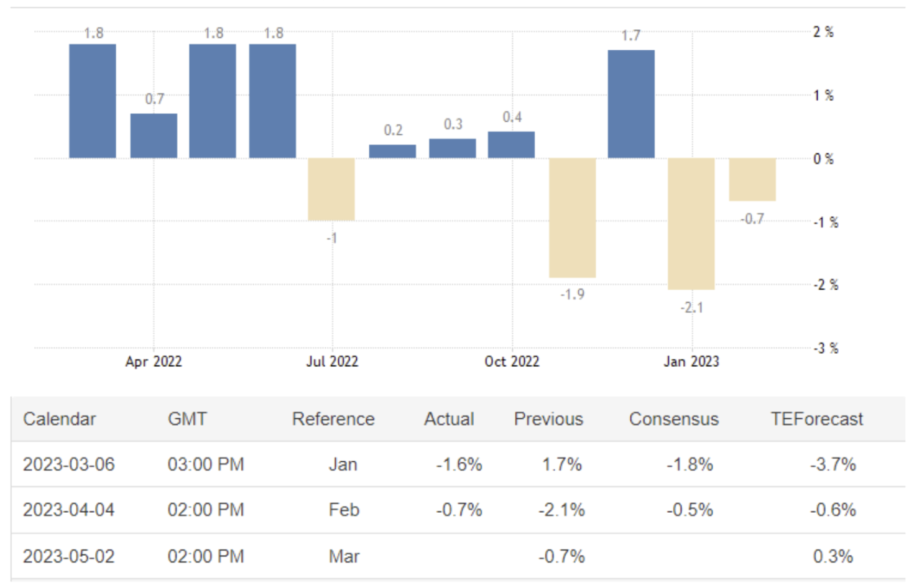Click the Consensus column header
914x588 pixels.
coord(674,419)
